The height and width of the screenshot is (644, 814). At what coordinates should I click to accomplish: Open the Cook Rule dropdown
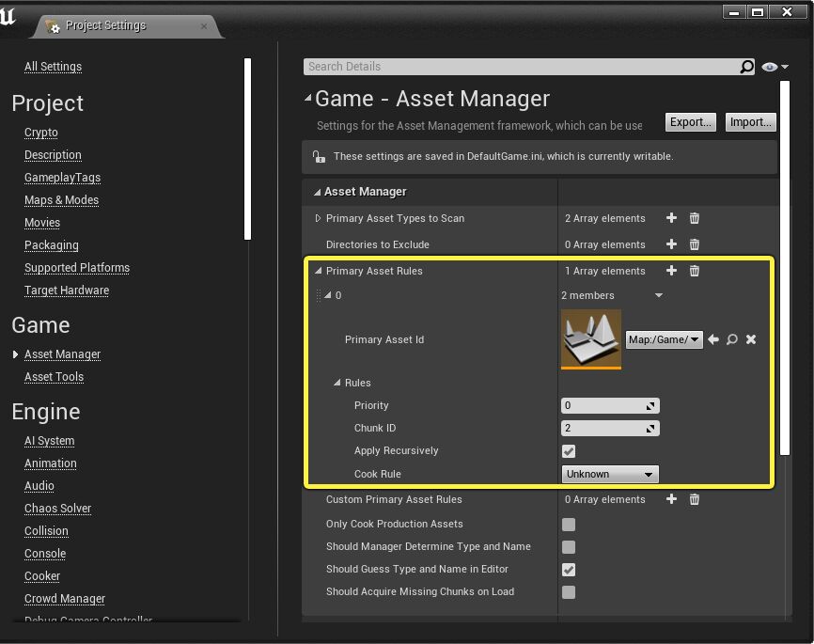610,474
